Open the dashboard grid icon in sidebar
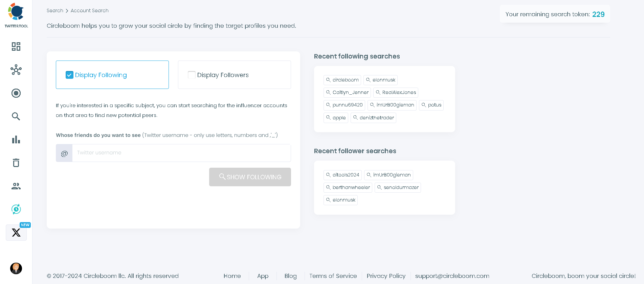Screen dimensions: 644x284 16,46
